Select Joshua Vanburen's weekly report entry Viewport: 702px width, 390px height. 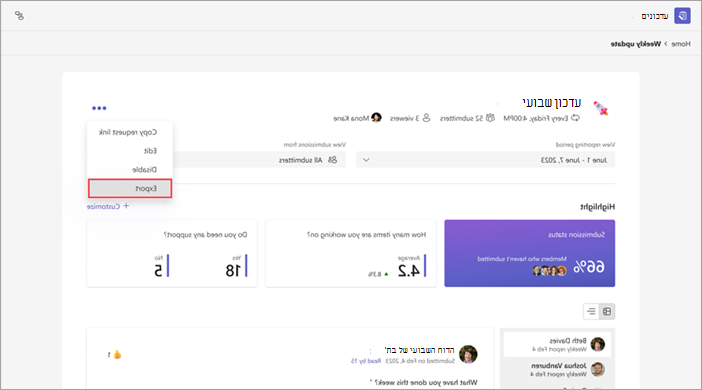tap(557, 369)
